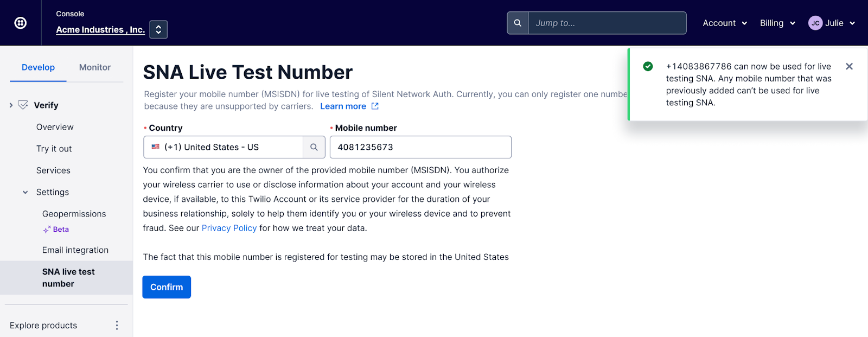Viewport: 868px width, 337px height.
Task: Select the Geopermissions Beta setting
Action: pyautogui.click(x=74, y=214)
